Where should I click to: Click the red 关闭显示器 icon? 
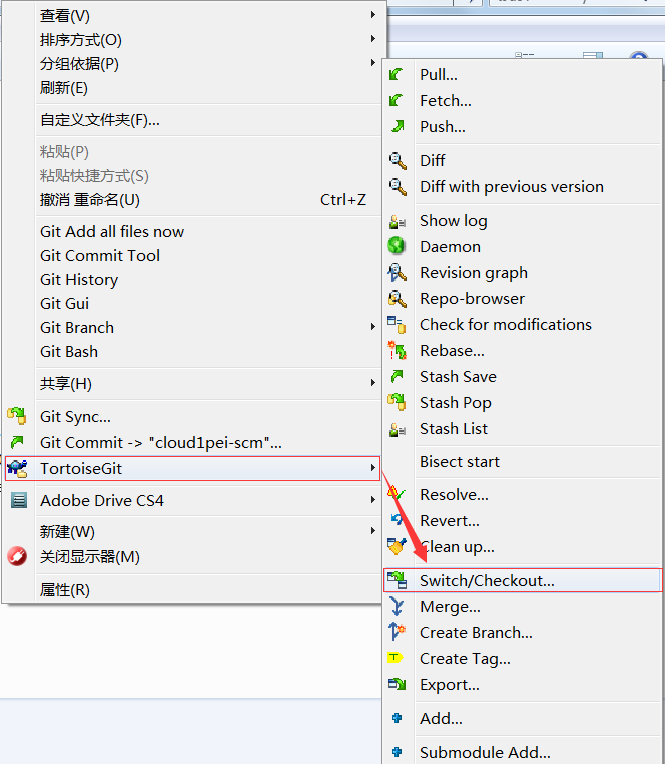[x=17, y=556]
